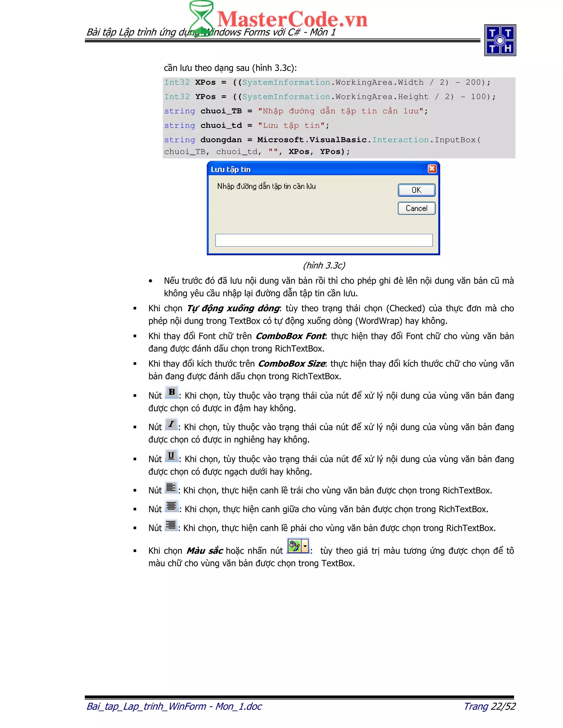
Task: Click the 'ComboBox Size' bold text
Action: click(292, 364)
